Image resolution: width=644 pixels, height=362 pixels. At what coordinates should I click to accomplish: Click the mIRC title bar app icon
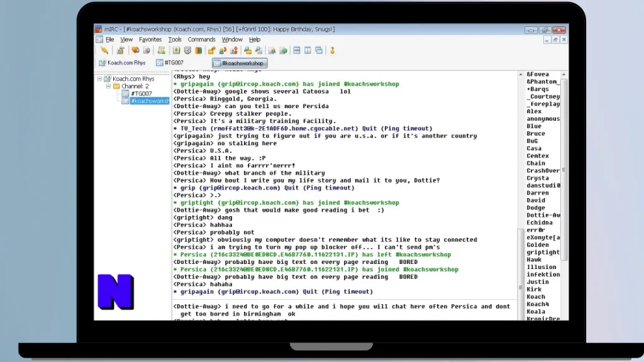(99, 29)
